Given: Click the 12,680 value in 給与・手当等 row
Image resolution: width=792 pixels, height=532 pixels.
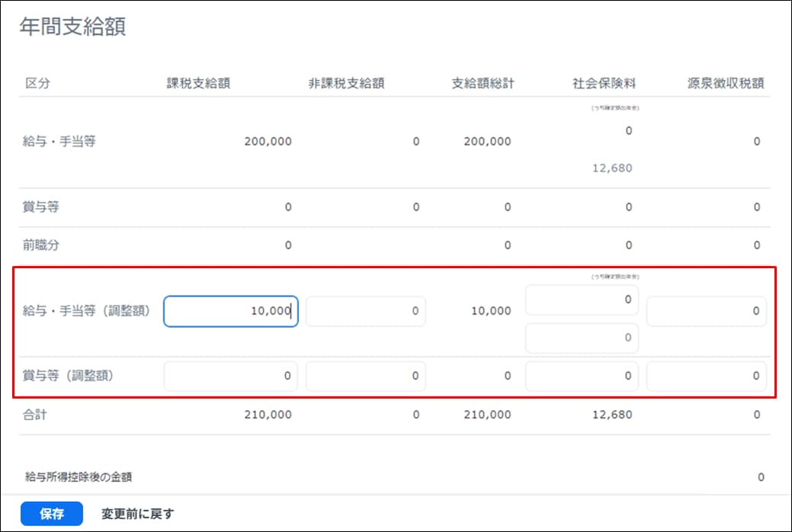Looking at the screenshot, I should coord(612,168).
